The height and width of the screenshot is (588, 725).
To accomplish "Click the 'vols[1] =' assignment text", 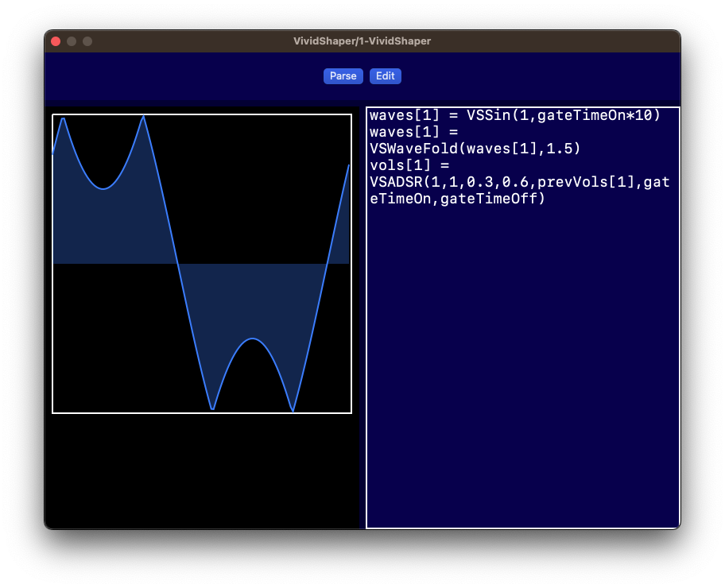I will click(x=409, y=165).
